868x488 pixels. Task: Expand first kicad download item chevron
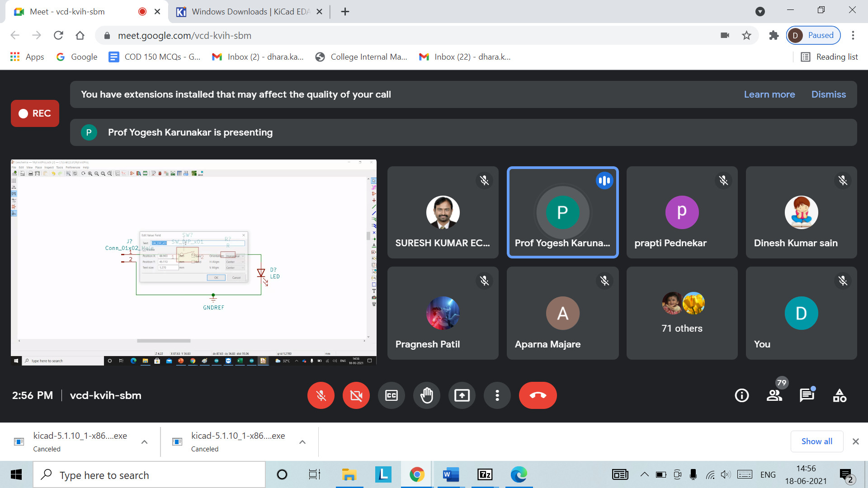tap(145, 442)
